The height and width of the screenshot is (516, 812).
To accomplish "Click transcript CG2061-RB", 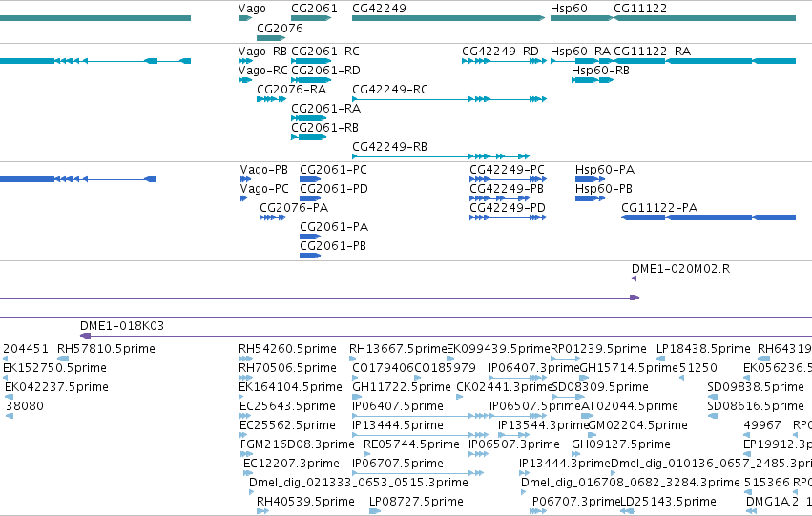I will point(324,128).
